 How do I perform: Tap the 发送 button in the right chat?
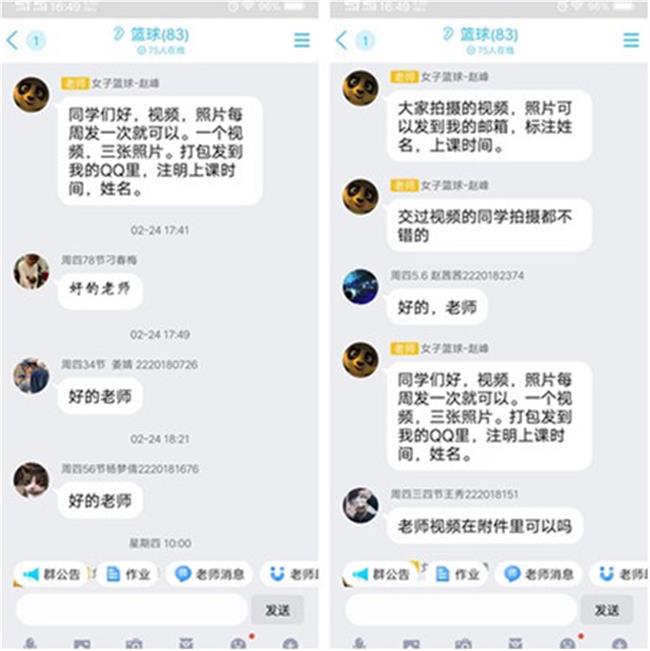click(606, 610)
